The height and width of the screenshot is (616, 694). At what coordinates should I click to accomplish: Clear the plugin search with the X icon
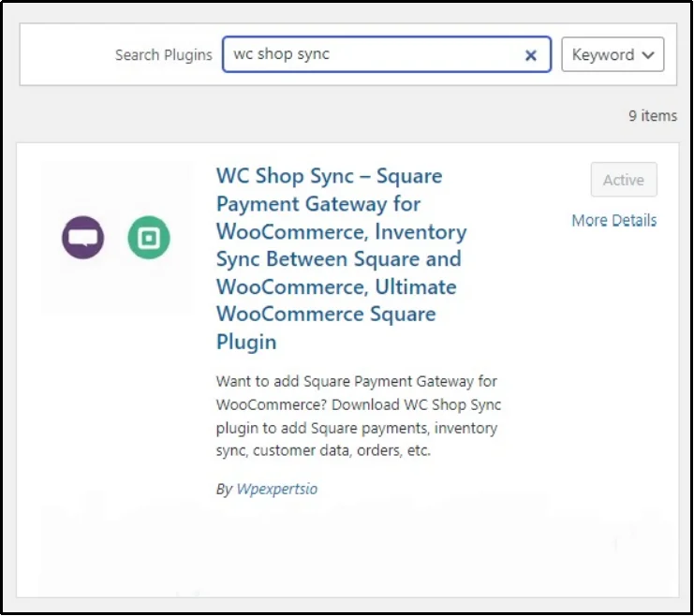(x=530, y=55)
